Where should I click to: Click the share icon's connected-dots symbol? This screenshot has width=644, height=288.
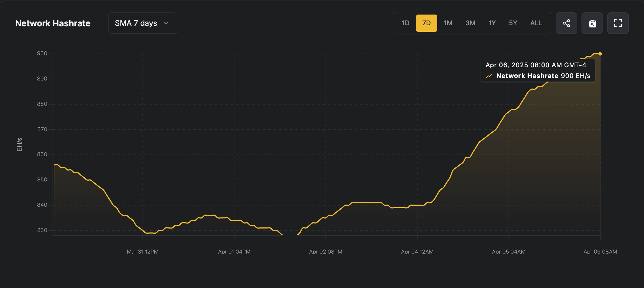pyautogui.click(x=566, y=23)
